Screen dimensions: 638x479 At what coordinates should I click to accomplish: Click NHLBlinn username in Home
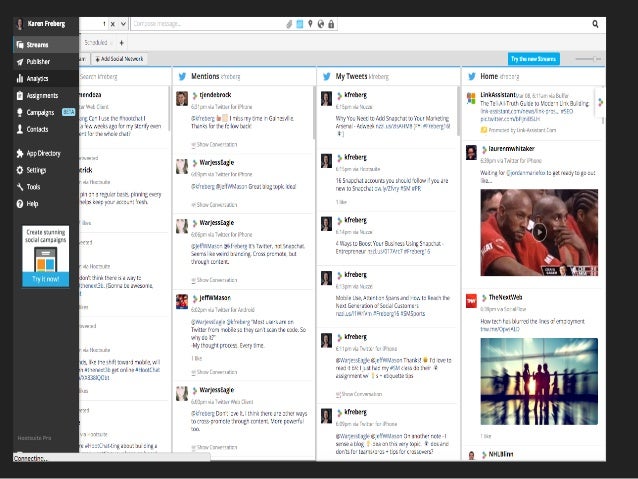tap(500, 454)
